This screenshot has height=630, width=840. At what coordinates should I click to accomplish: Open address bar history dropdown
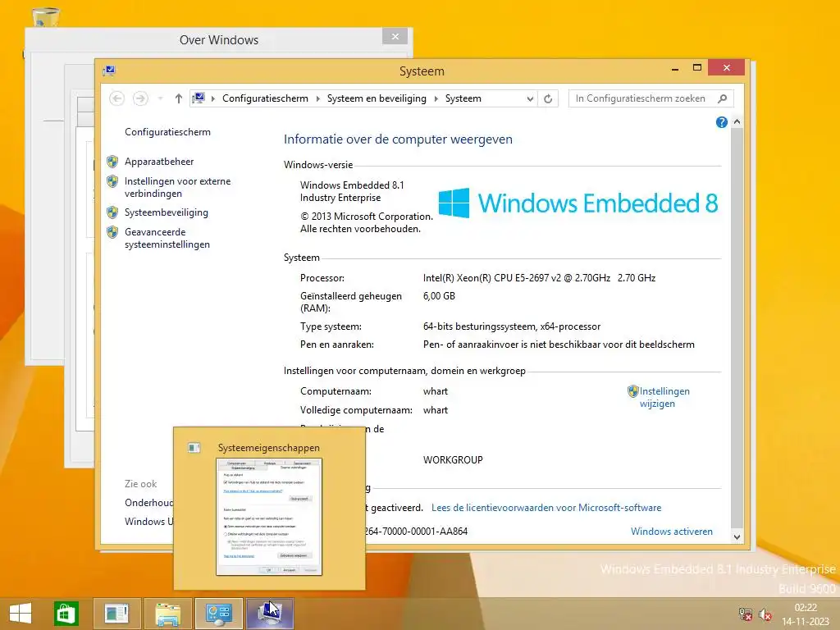[530, 98]
